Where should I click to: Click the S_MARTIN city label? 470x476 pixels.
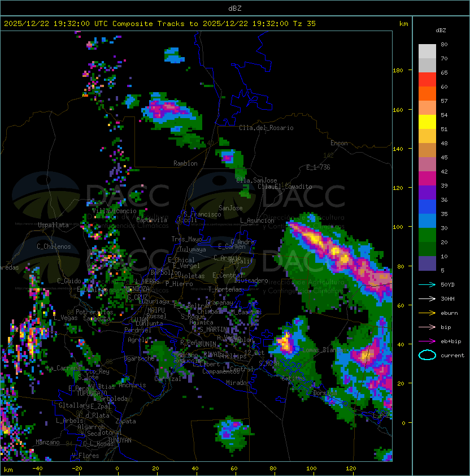coord(214,329)
